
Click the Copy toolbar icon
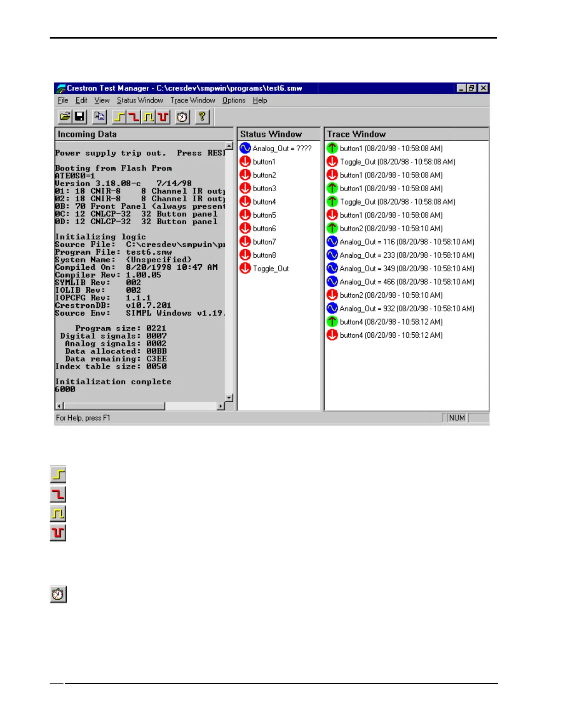(99, 117)
